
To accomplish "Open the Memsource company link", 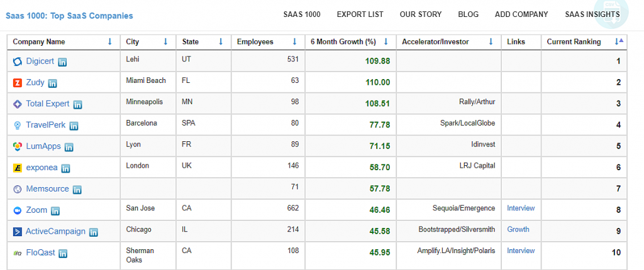I will [47, 189].
